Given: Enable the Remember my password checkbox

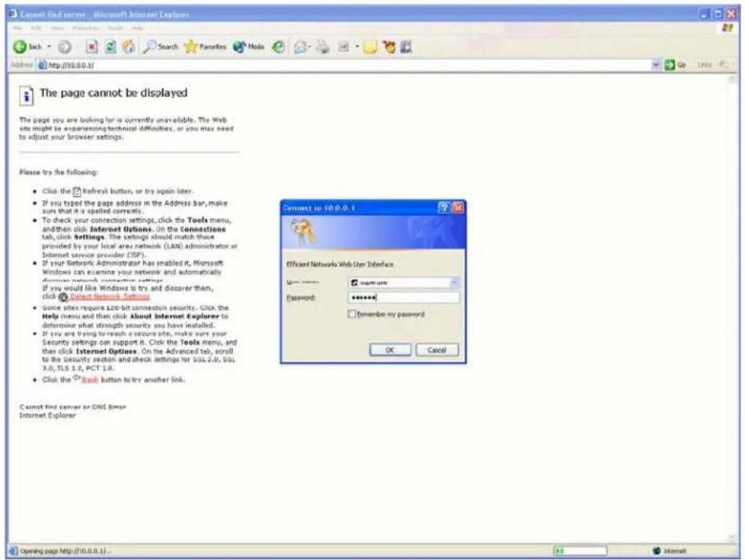Looking at the screenshot, I should [x=351, y=314].
